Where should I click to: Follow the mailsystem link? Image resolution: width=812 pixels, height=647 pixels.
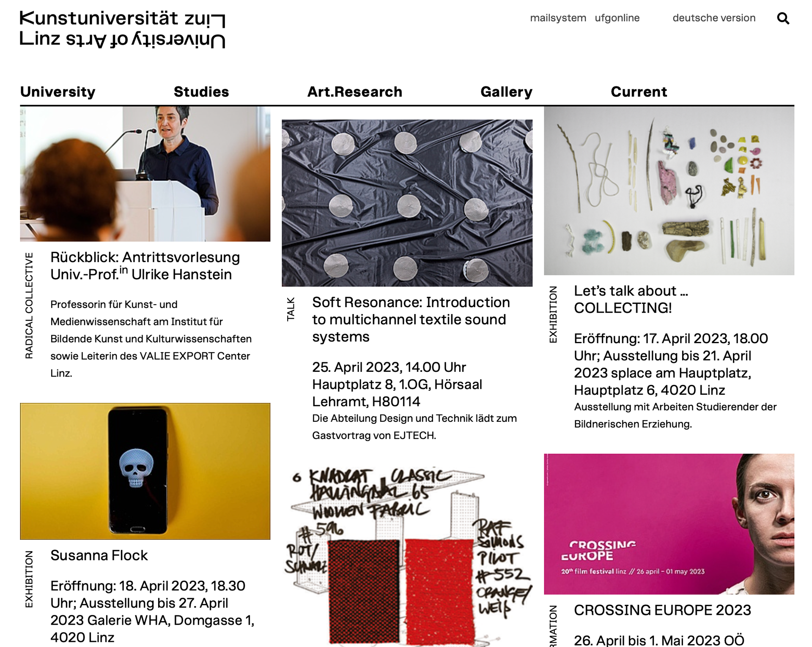[558, 18]
